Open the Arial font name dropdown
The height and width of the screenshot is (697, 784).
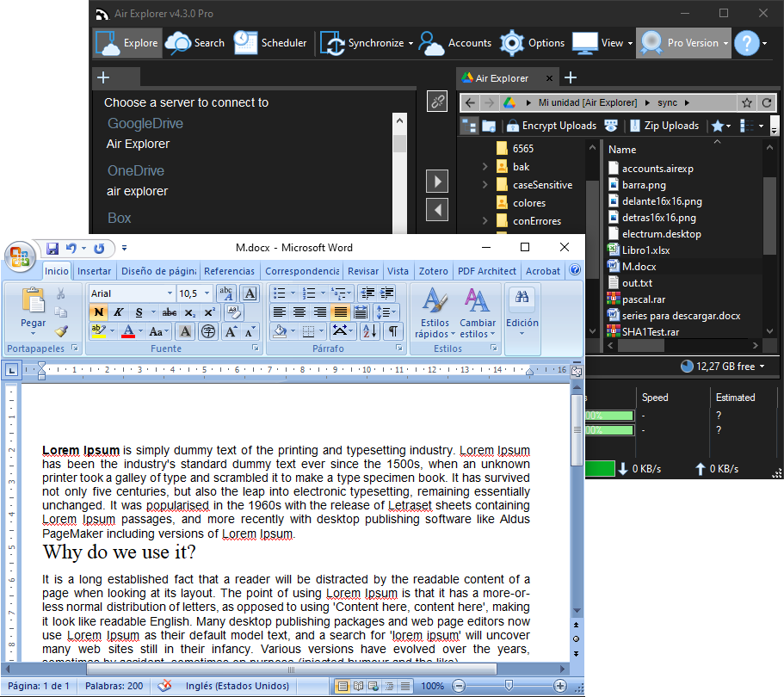(x=170, y=293)
